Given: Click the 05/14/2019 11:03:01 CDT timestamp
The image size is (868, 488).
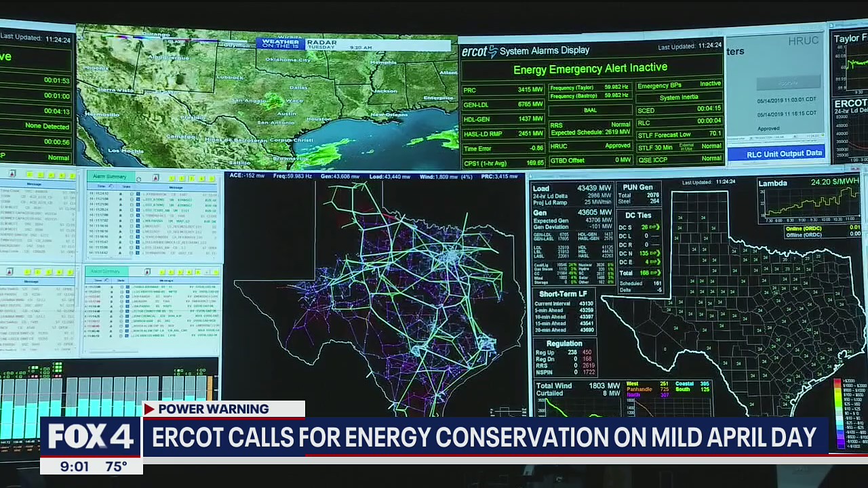Looking at the screenshot, I should [787, 100].
